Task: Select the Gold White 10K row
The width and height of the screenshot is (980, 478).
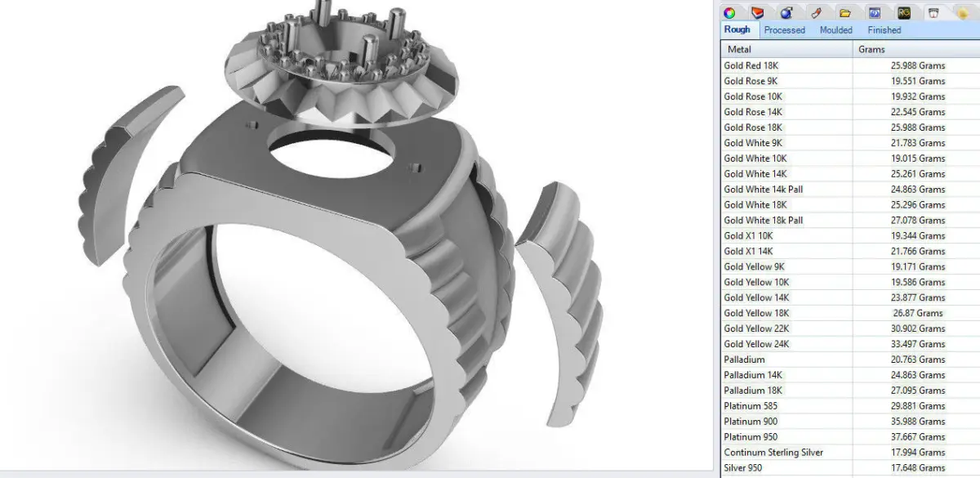Action: pos(850,159)
